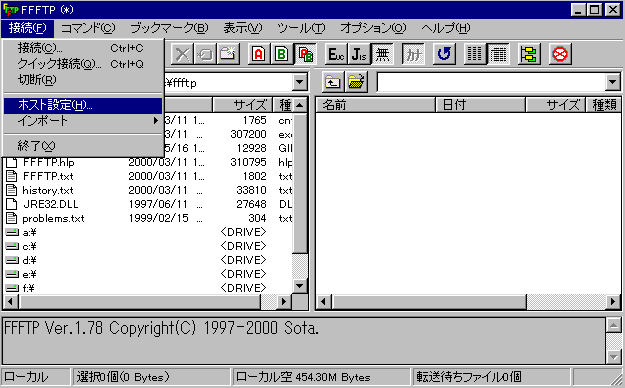This screenshot has width=625, height=388.
Task: Go up one folder in remote pane
Action: pyautogui.click(x=332, y=82)
